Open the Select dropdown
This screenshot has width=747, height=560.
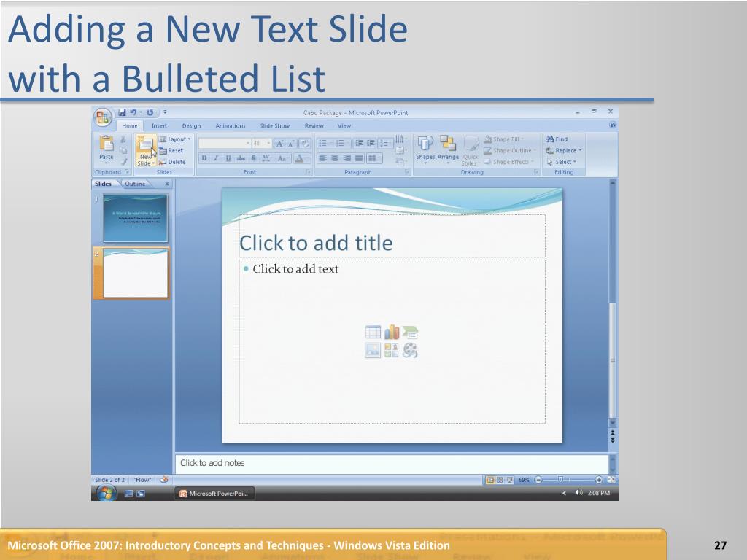tap(561, 162)
